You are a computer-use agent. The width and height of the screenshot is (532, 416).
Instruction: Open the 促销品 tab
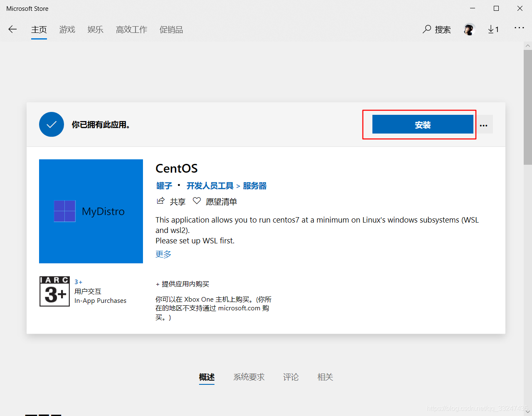point(171,30)
